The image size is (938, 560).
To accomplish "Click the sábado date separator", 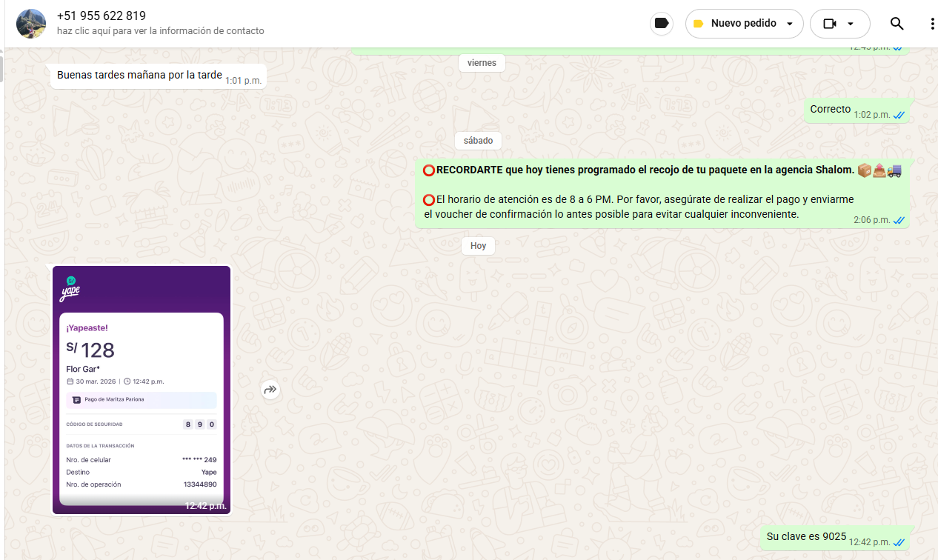I will [x=478, y=140].
